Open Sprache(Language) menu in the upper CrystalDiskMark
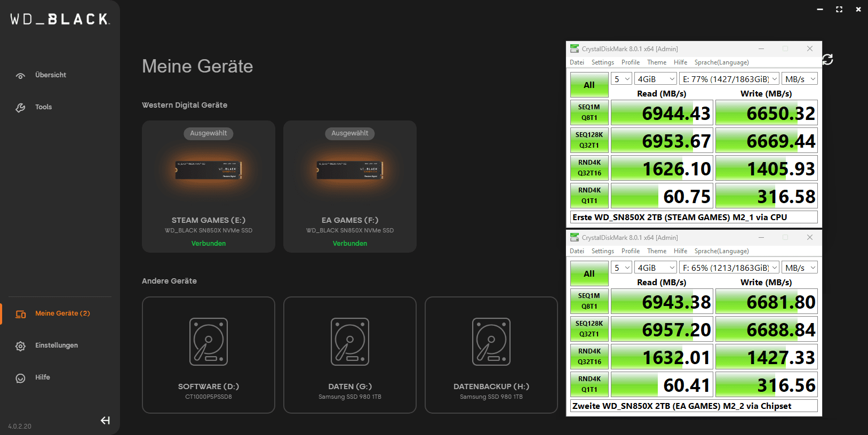 pos(722,62)
